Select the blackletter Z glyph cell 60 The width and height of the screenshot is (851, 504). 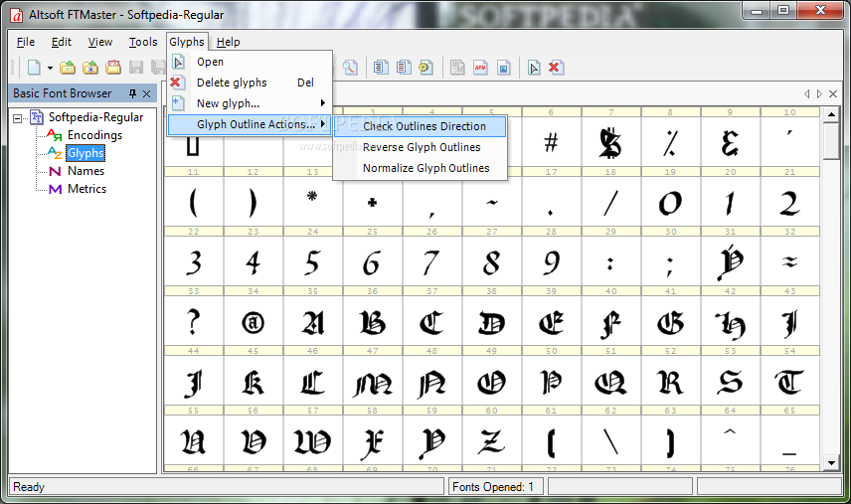[492, 440]
